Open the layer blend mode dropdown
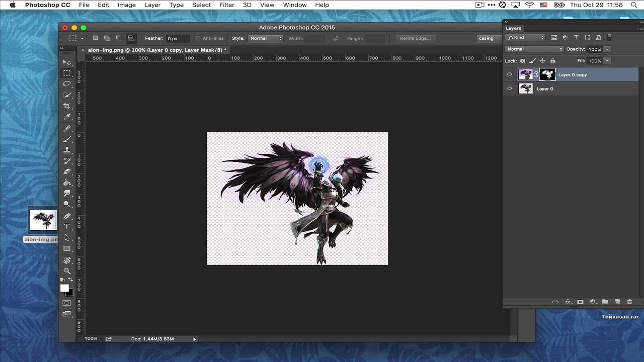The image size is (644, 362). (x=534, y=49)
